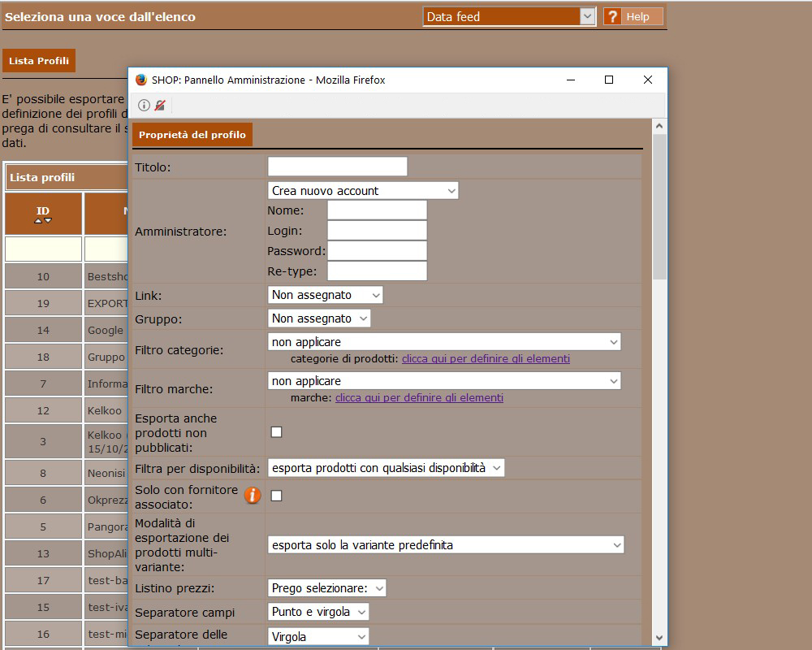
Task: Select the Proprietà del profilo tab
Action: point(192,135)
